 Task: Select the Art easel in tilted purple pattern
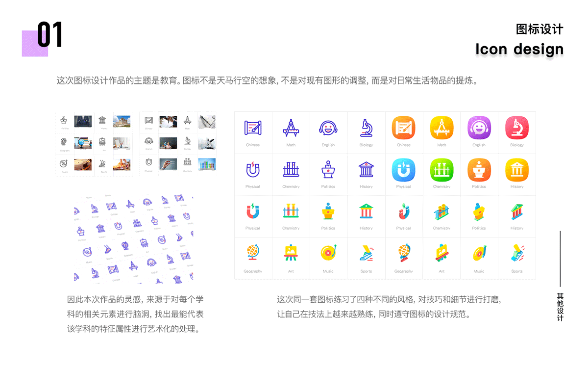click(x=144, y=242)
